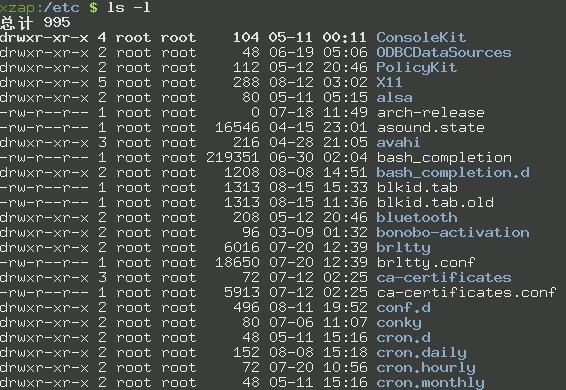Image resolution: width=566 pixels, height=390 pixels.
Task: Click the bash_completion file name
Action: point(444,158)
